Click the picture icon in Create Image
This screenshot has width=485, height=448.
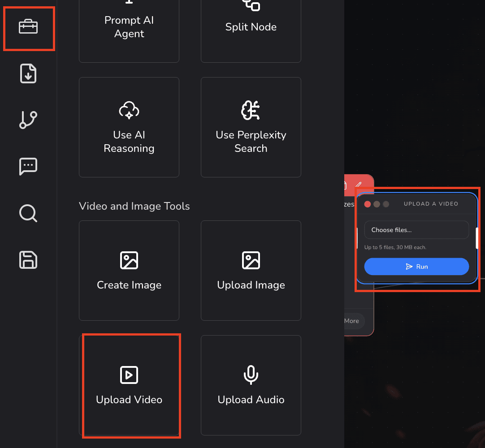tap(129, 260)
